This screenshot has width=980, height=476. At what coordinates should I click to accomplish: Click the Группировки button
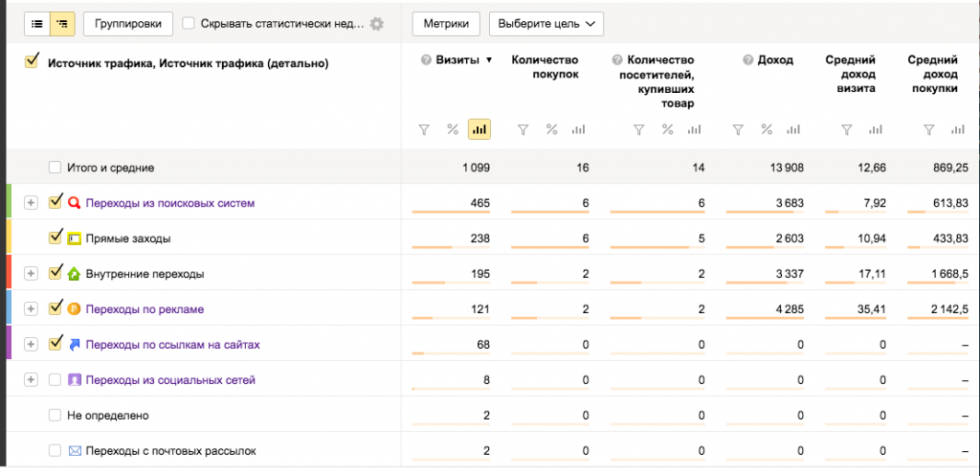click(128, 23)
